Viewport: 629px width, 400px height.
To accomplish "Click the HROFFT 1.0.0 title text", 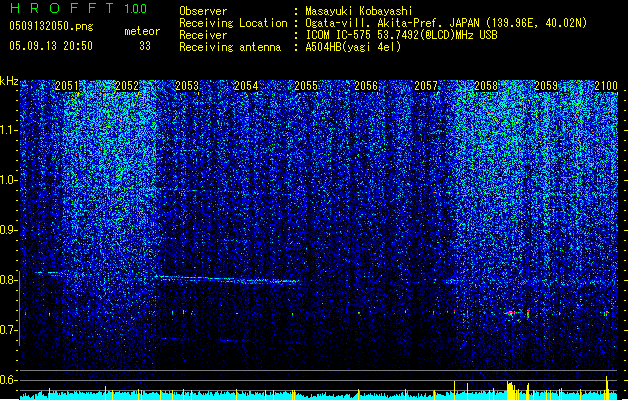I will [79, 8].
